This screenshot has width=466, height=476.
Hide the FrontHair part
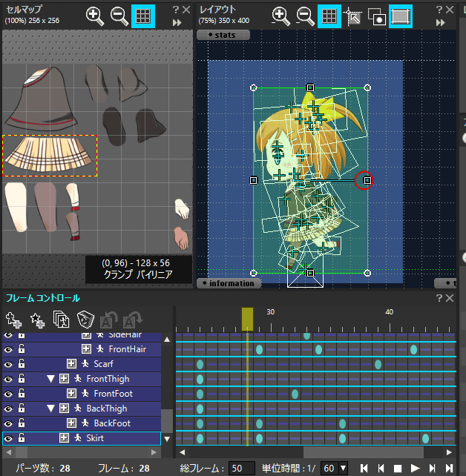click(x=8, y=349)
